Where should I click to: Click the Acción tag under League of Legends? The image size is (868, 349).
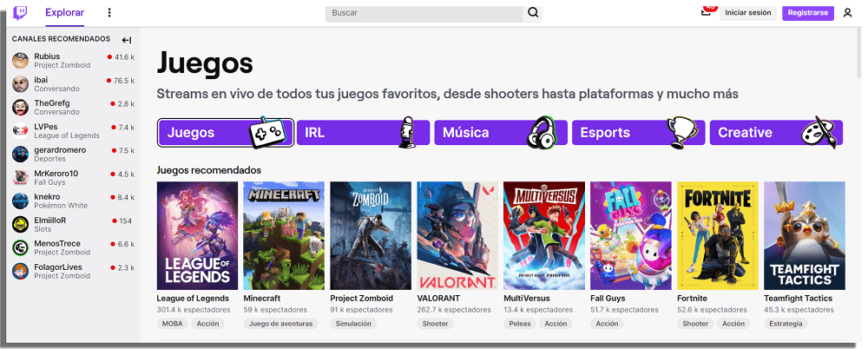[x=208, y=324]
